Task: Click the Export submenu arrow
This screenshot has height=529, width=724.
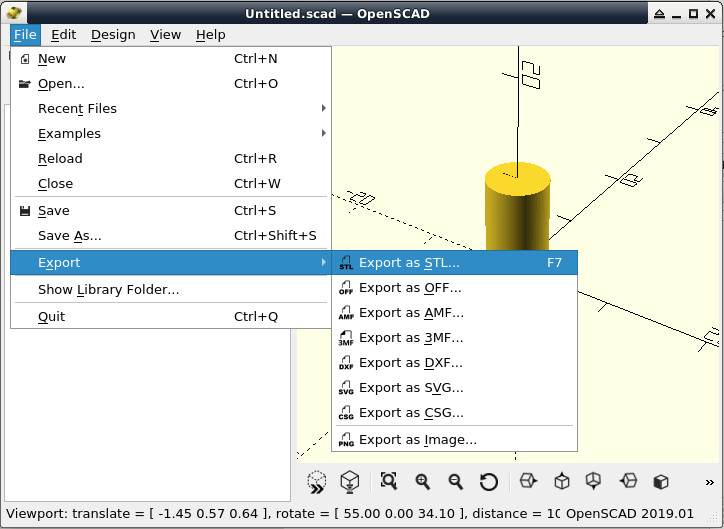Action: click(x=324, y=262)
